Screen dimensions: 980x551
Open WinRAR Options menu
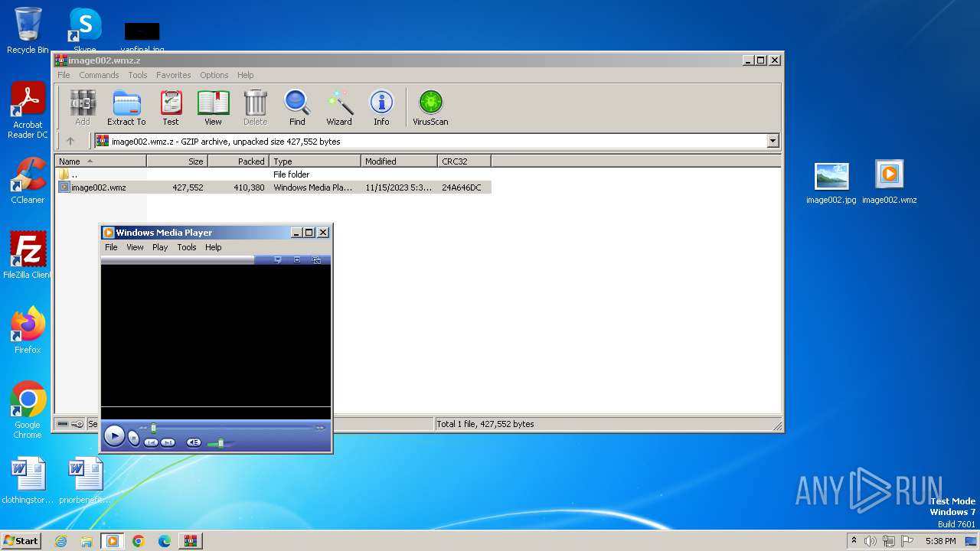point(214,75)
